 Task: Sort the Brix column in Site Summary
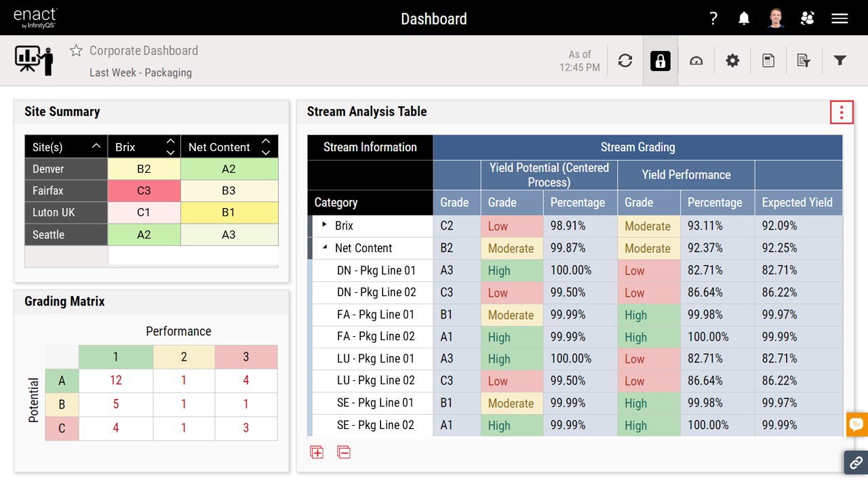(x=170, y=146)
